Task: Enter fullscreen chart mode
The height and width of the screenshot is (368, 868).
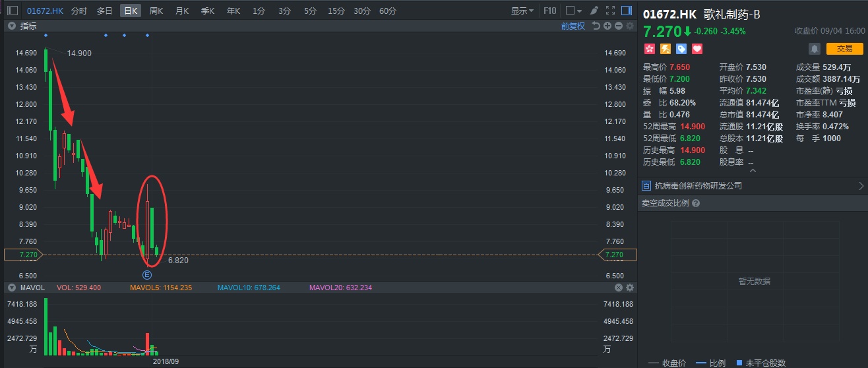Action: (610, 11)
